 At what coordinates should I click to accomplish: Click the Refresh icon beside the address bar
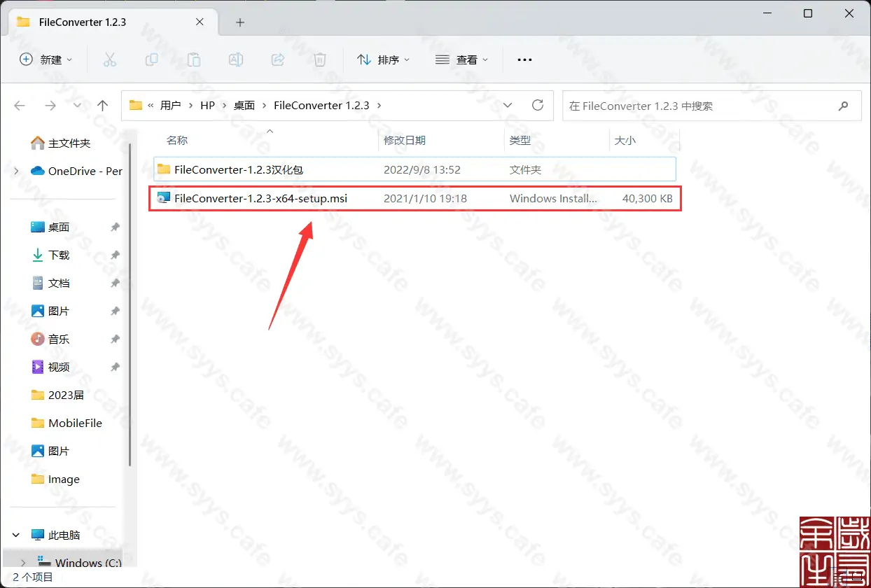pos(538,105)
